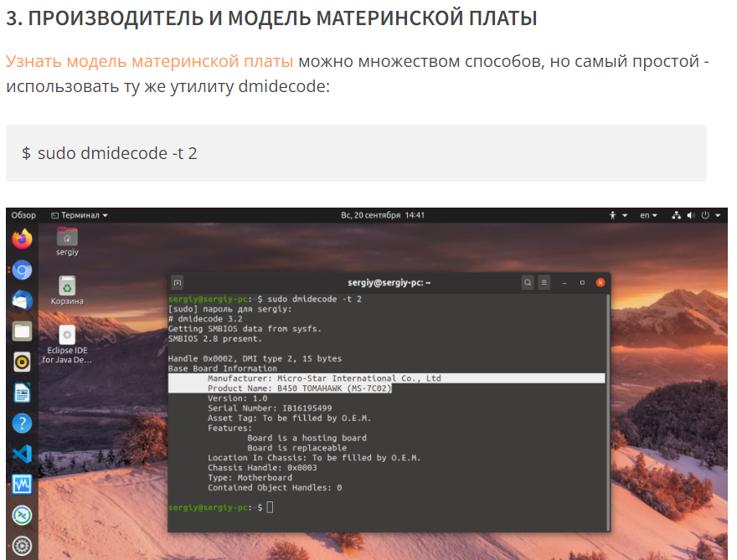The width and height of the screenshot is (737, 560).
Task: Expand the system menu arrow
Action: point(718,215)
